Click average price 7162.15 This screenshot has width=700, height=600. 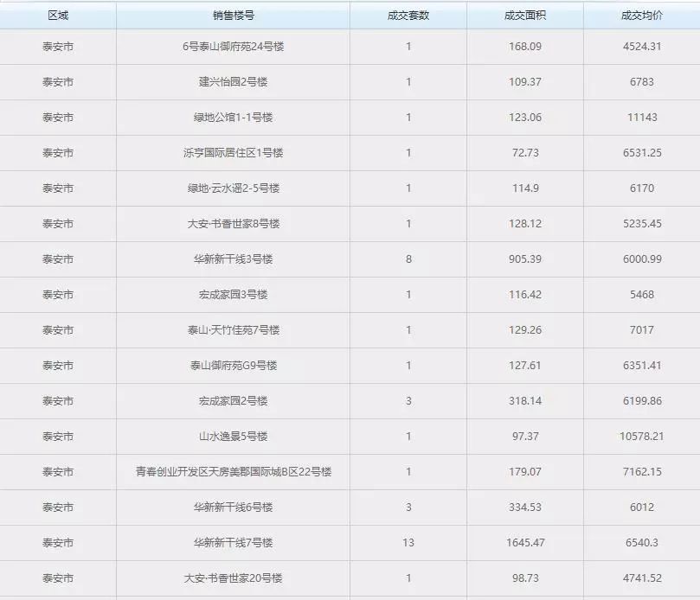tap(642, 472)
